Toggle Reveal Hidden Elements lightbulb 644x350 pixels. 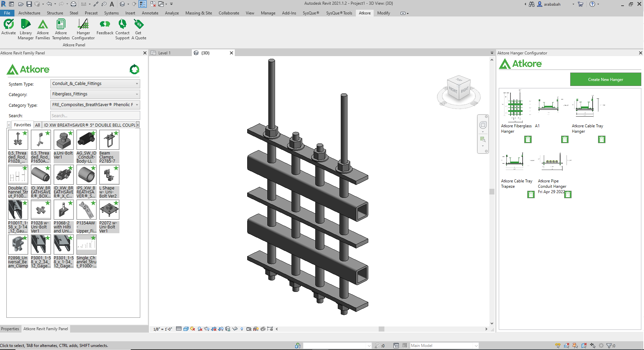242,329
